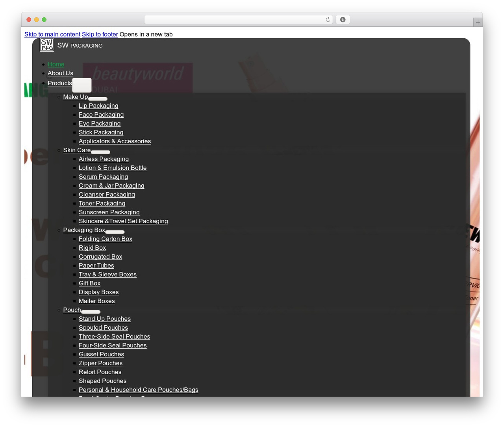504x427 pixels.
Task: Open the Products menu link
Action: tap(60, 83)
